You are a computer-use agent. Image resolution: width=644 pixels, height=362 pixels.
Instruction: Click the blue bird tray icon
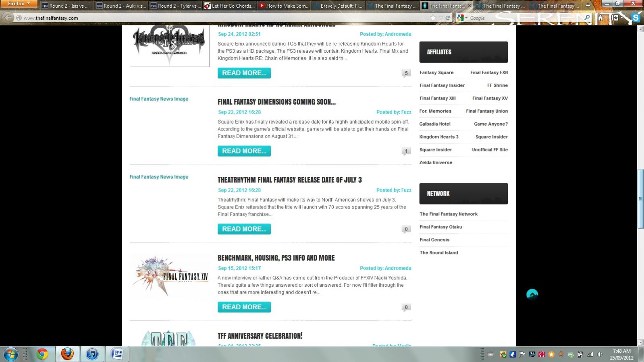point(513,354)
